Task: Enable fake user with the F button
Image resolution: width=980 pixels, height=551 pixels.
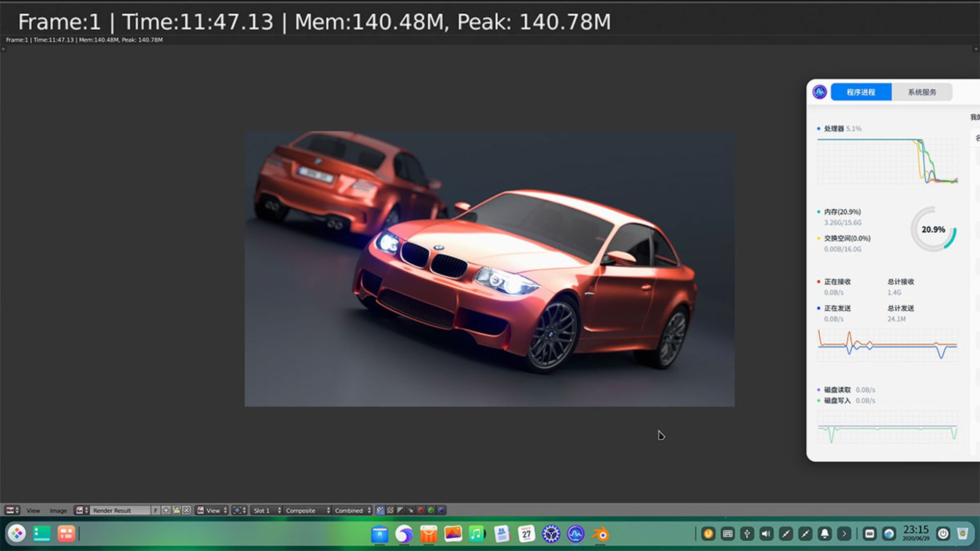Action: [156, 510]
